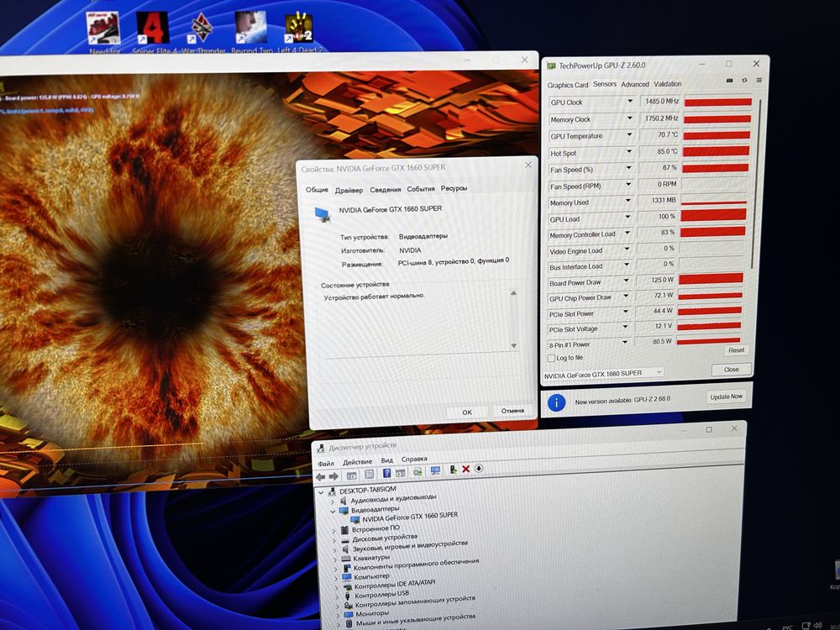840x630 pixels.
Task: Click the enable device green toolbar icon
Action: click(x=454, y=470)
